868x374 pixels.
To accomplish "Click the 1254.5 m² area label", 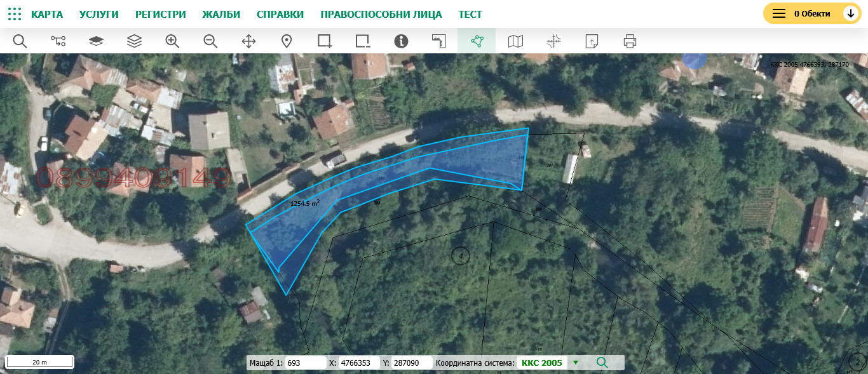I will pos(305,204).
